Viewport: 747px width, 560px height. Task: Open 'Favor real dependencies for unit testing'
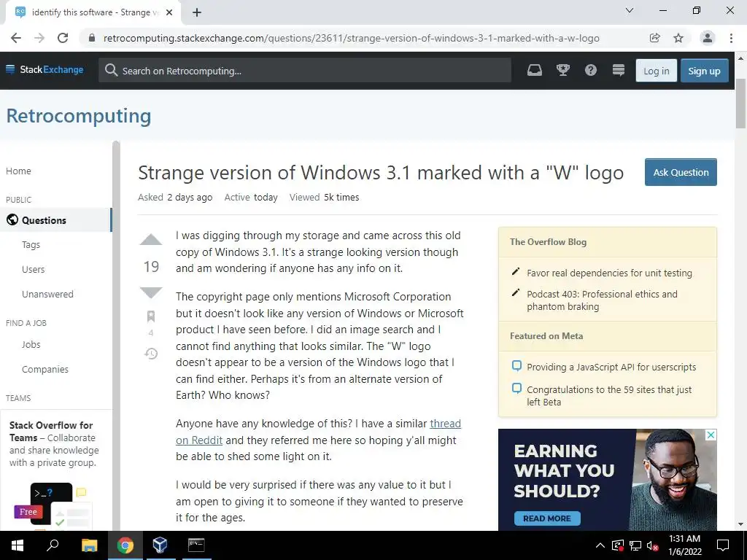(609, 273)
